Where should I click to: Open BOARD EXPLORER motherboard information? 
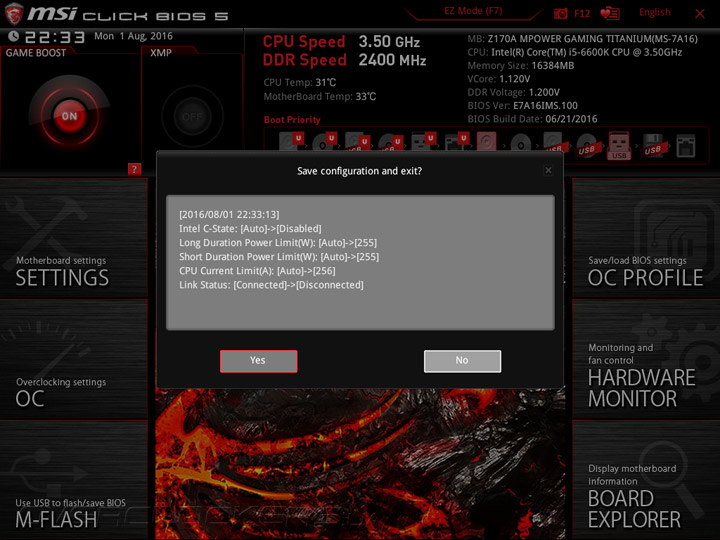(646, 480)
